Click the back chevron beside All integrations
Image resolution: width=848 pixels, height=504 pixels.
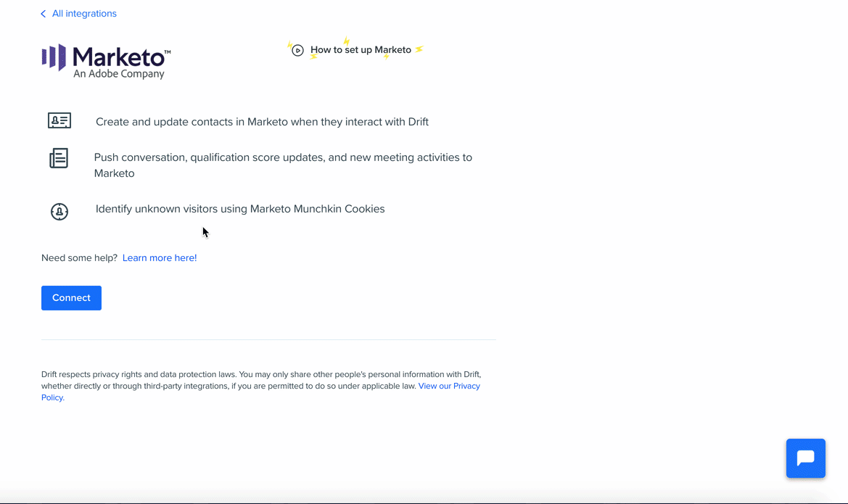(x=44, y=14)
